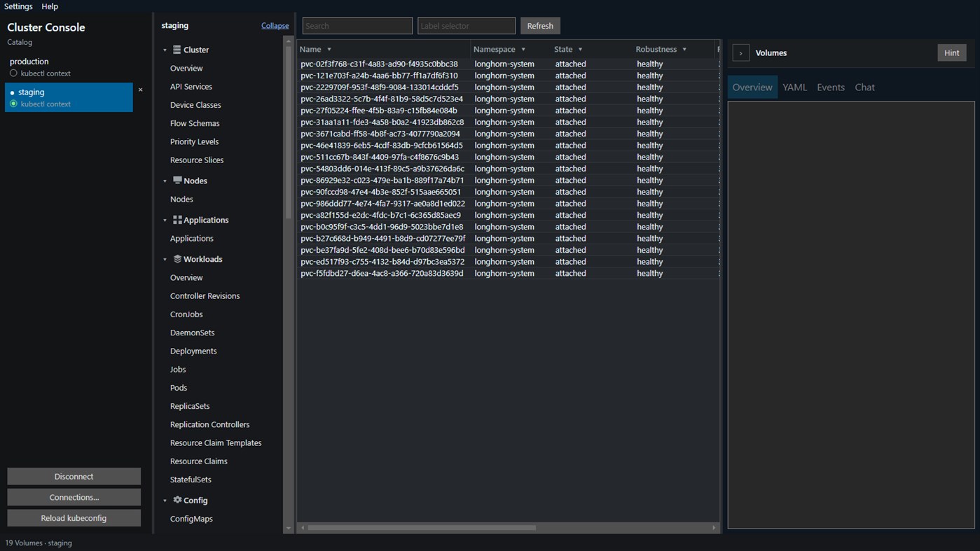The image size is (980, 551).
Task: Click the Config section gear icon
Action: (177, 500)
